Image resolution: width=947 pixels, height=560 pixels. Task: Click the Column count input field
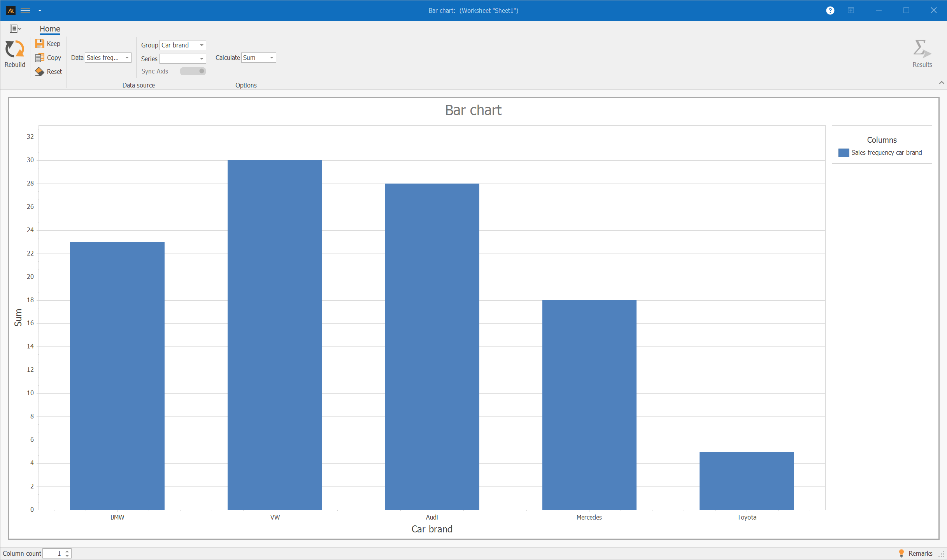(53, 553)
